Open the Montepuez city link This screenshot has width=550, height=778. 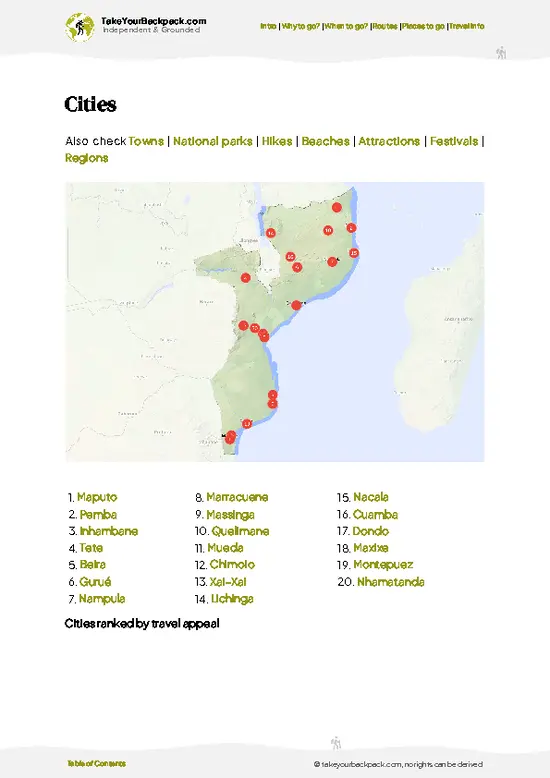tap(383, 565)
